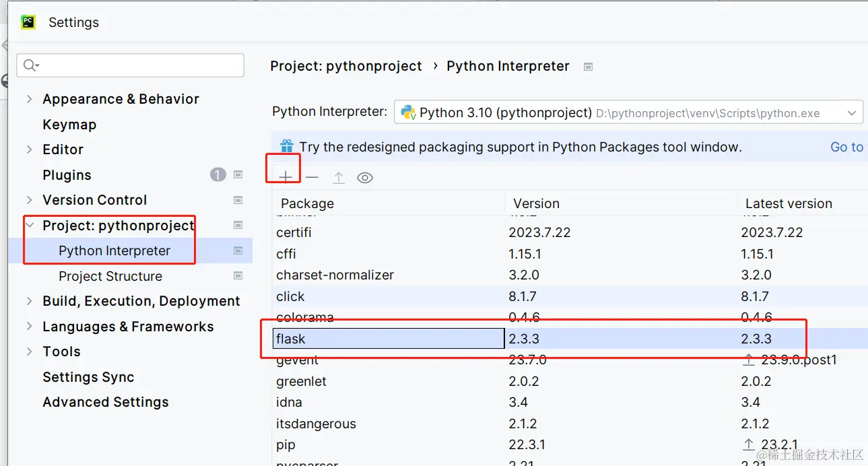Click the minus icon to uninstall package
Screen dimensions: 868x466
tap(312, 178)
